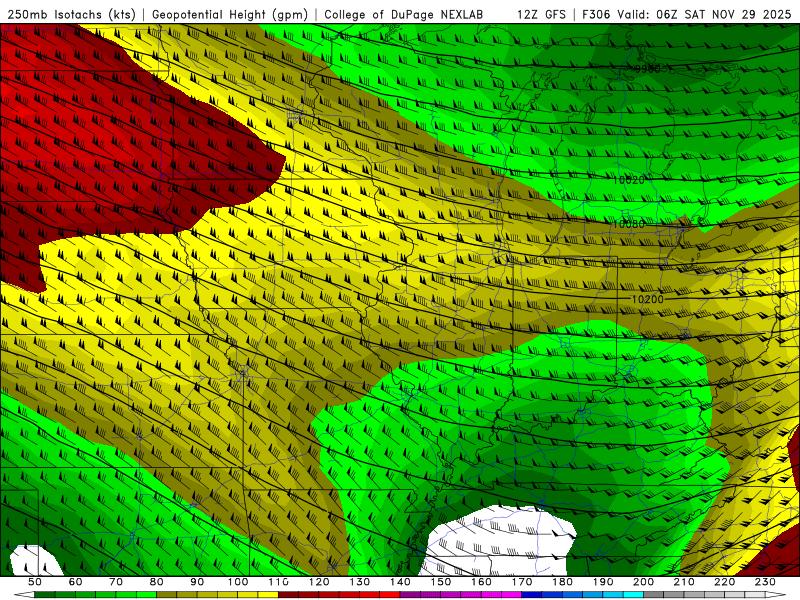
Task: Click the 70 value on color scale
Action: (116, 582)
